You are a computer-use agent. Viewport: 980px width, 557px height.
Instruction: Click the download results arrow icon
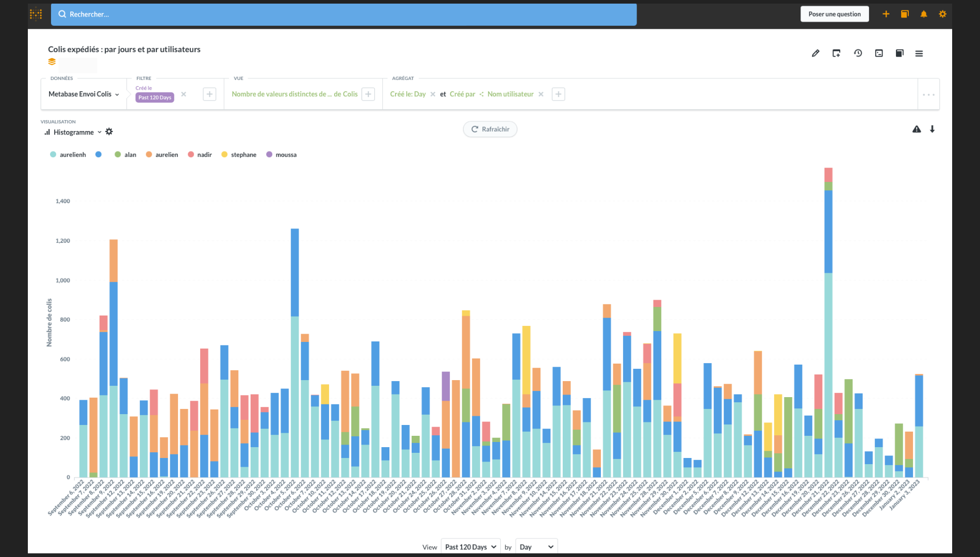[x=932, y=129]
